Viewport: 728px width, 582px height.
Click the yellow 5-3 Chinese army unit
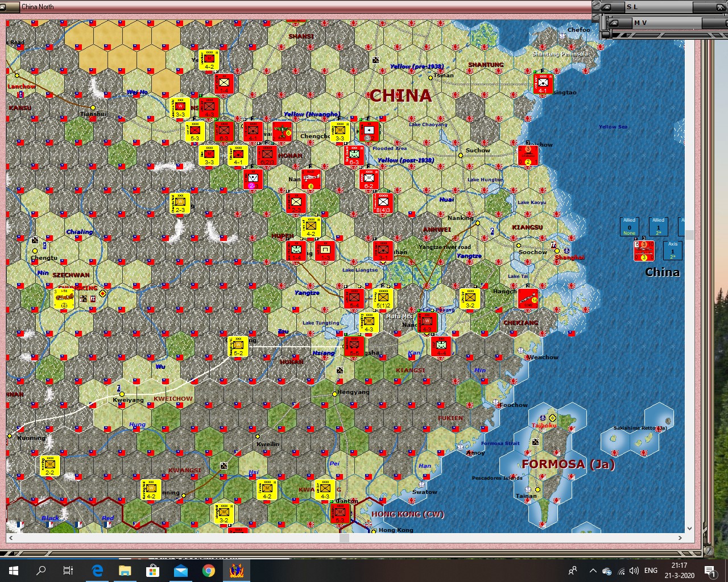pyautogui.click(x=195, y=131)
